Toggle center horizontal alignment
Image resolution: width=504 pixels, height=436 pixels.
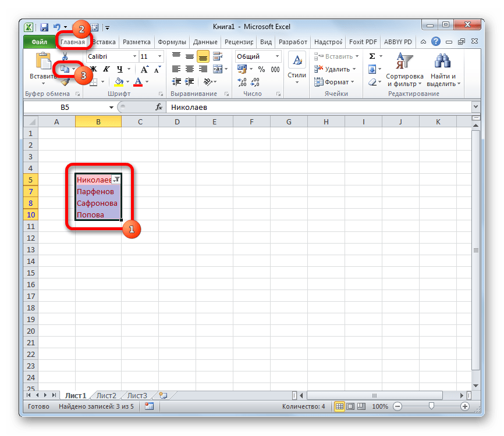190,69
